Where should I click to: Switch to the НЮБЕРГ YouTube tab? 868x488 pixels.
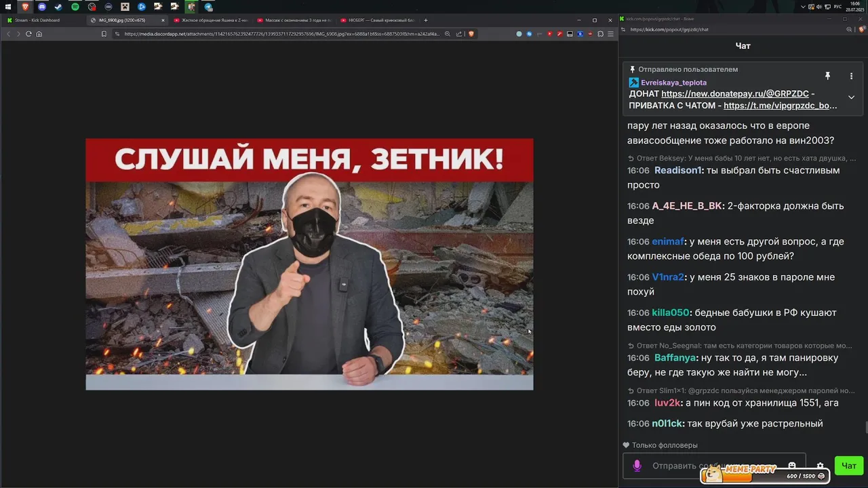pos(377,20)
